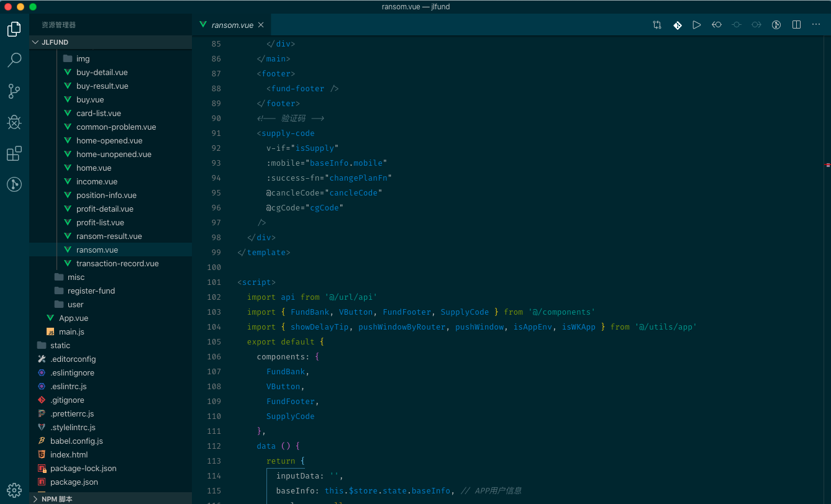Click the git diamond icon in editor toolbar
The height and width of the screenshot is (504, 831).
pyautogui.click(x=677, y=25)
